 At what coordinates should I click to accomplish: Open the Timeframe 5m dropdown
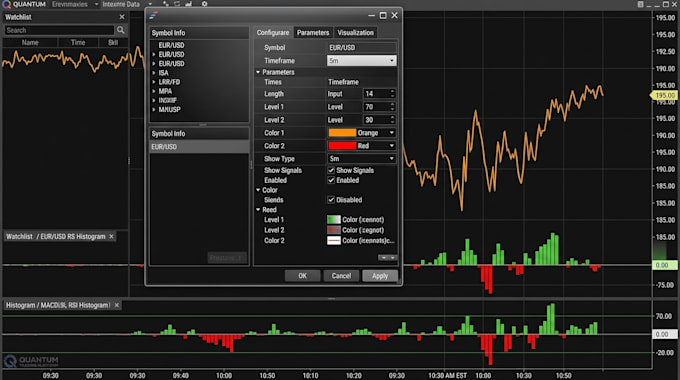tap(361, 61)
